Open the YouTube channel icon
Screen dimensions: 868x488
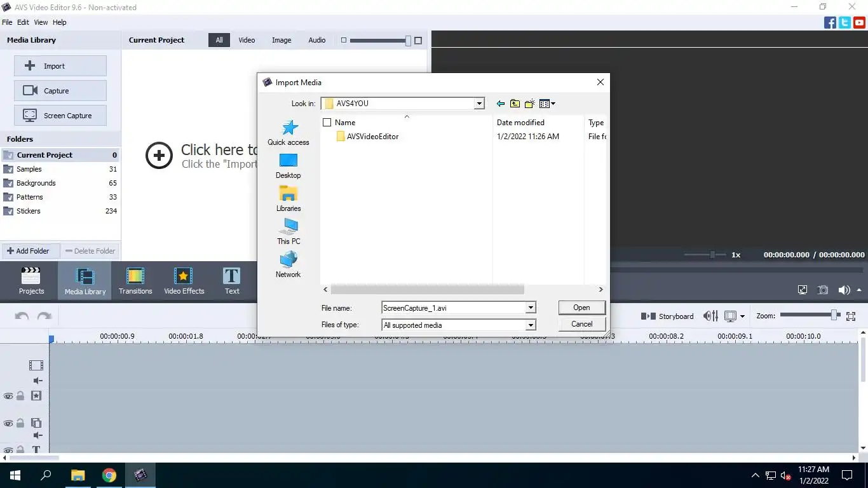[x=859, y=23]
